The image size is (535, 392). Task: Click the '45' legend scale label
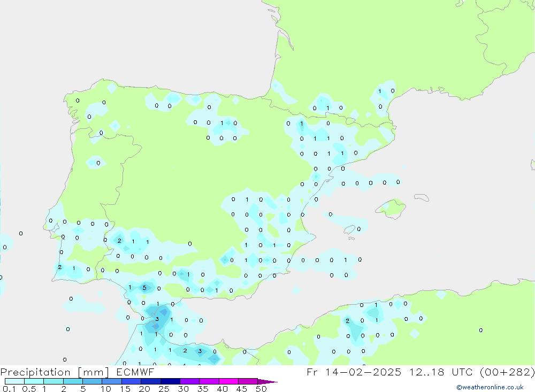tap(242, 389)
